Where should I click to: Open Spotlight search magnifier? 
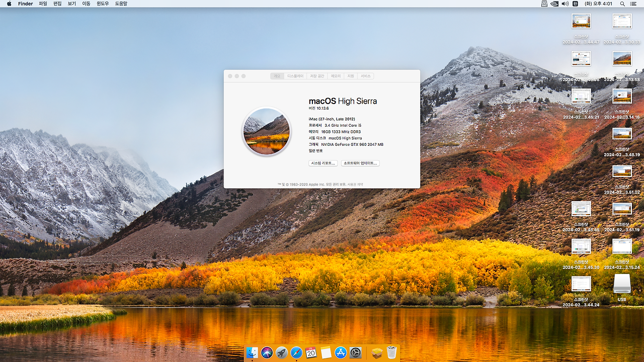point(623,4)
